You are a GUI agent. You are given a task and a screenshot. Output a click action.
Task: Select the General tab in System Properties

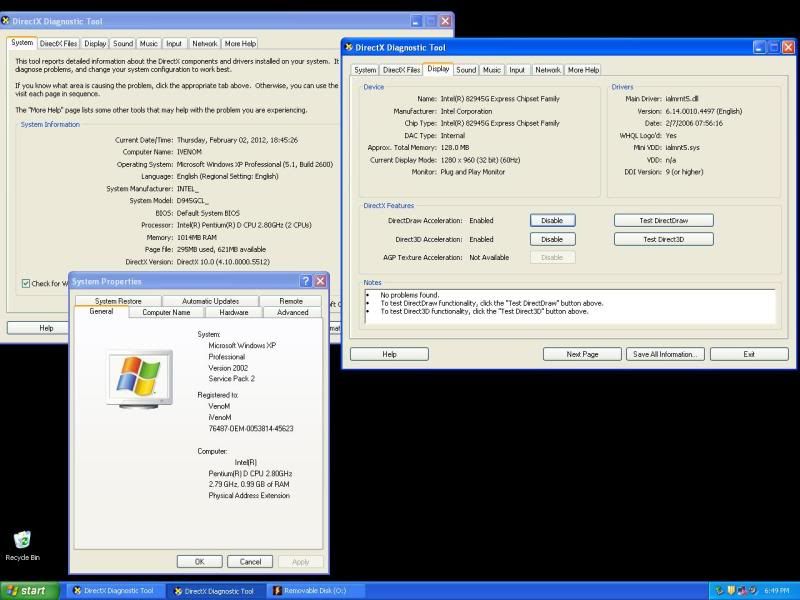click(101, 311)
